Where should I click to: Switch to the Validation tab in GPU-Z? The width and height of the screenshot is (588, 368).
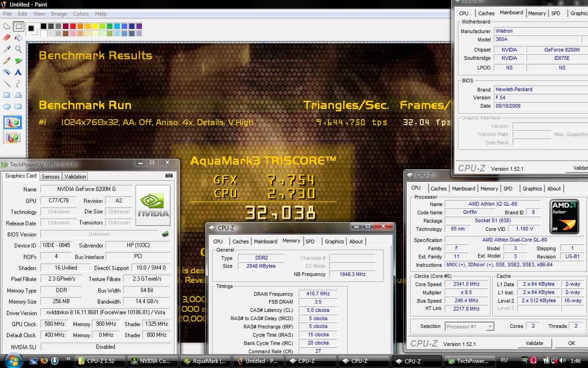[75, 177]
